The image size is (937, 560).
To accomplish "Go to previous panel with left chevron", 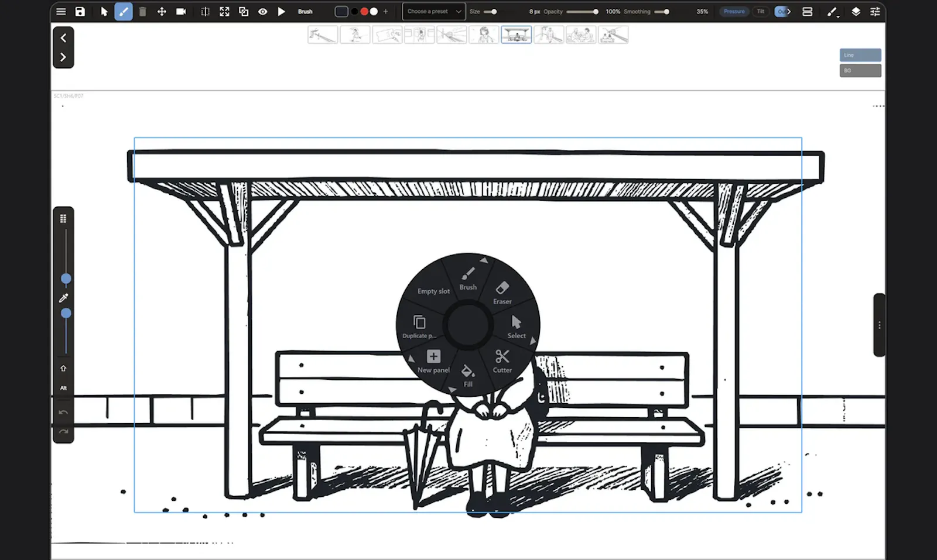I will 63,38.
